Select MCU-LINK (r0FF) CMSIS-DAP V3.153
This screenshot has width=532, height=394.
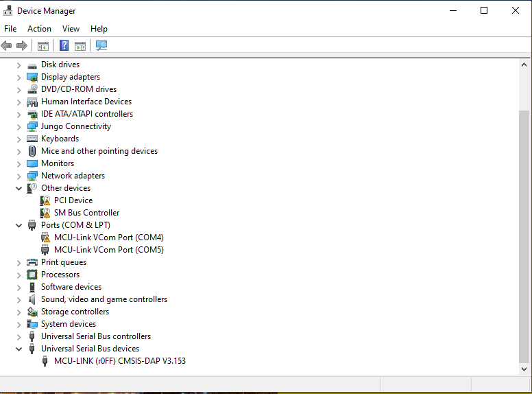click(x=120, y=361)
